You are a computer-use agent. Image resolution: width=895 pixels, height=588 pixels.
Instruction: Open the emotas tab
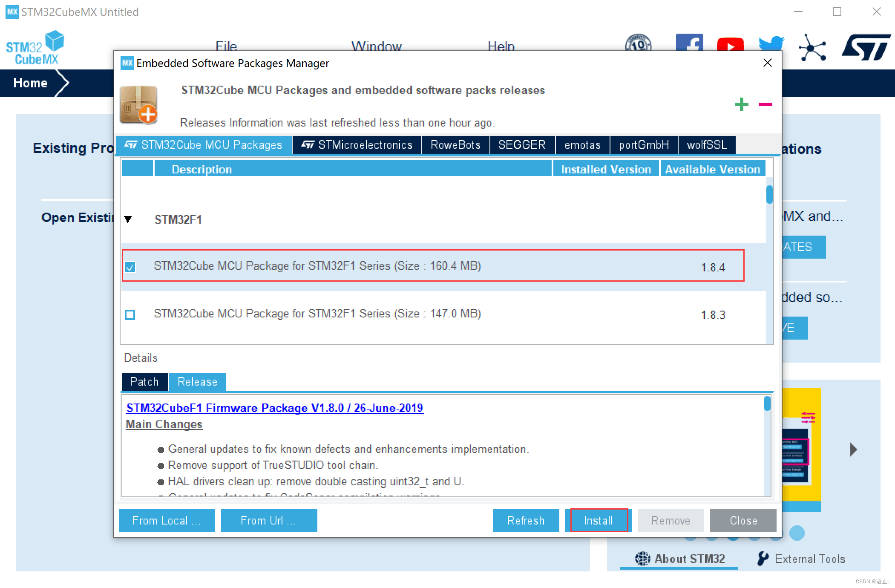(x=582, y=145)
